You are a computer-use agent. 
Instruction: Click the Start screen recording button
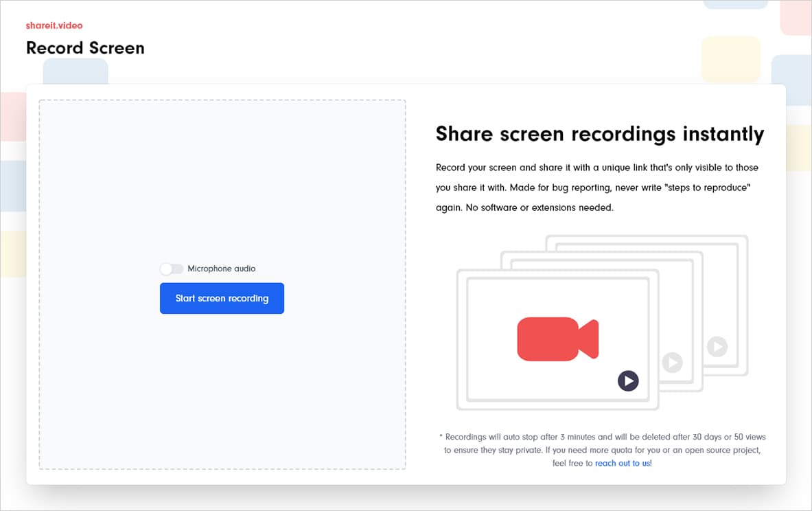click(222, 298)
